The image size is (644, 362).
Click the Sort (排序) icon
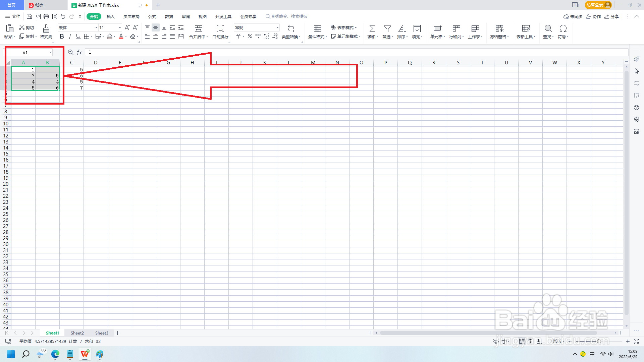[x=402, y=29]
